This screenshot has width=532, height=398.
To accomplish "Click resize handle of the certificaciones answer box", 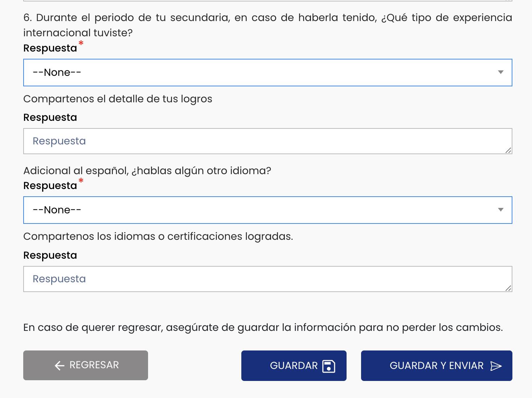I will [508, 288].
